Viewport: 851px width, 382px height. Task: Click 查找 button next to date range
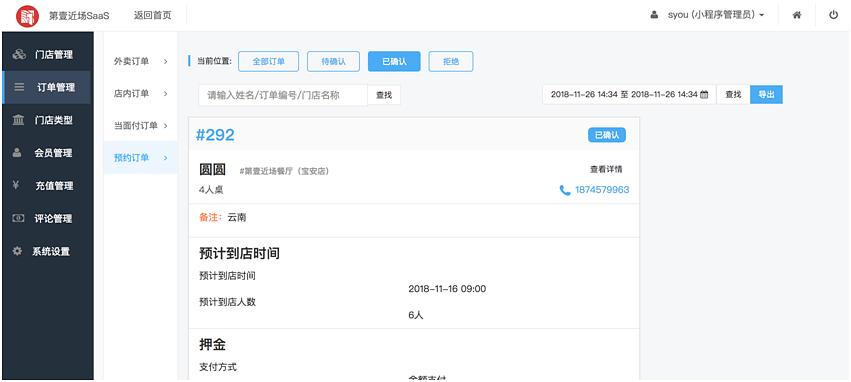(733, 94)
